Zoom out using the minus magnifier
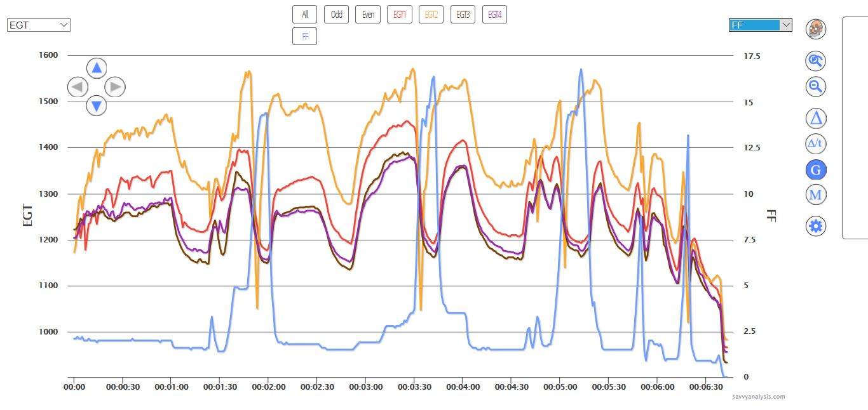Image resolution: width=868 pixels, height=410 pixels. pyautogui.click(x=815, y=86)
